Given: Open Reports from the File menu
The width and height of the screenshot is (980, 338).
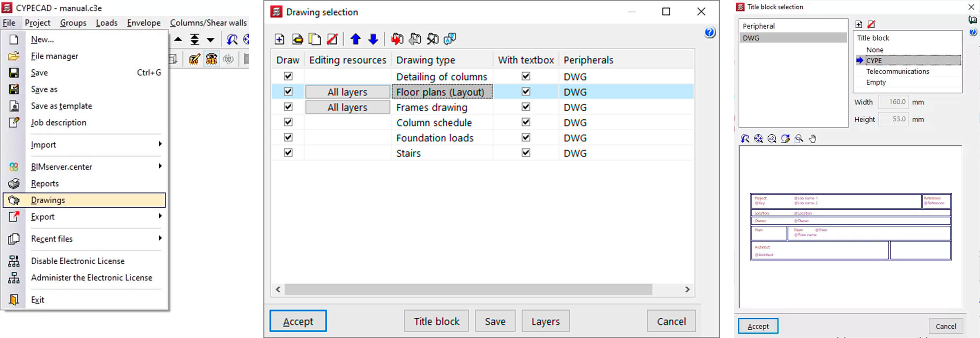Looking at the screenshot, I should [x=84, y=183].
